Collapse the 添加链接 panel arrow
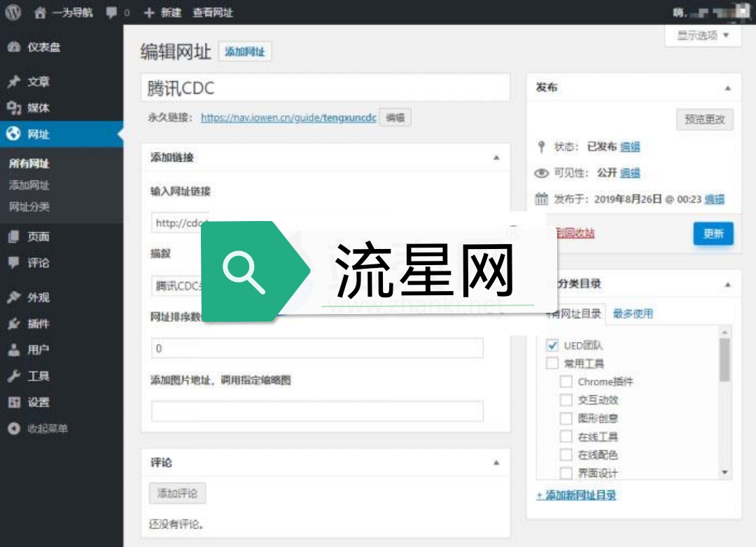 point(496,157)
